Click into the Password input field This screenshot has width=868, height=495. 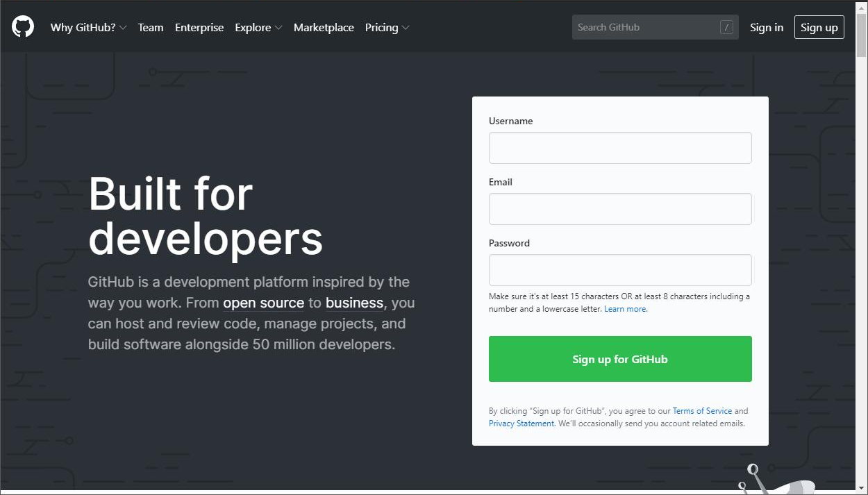tap(620, 270)
